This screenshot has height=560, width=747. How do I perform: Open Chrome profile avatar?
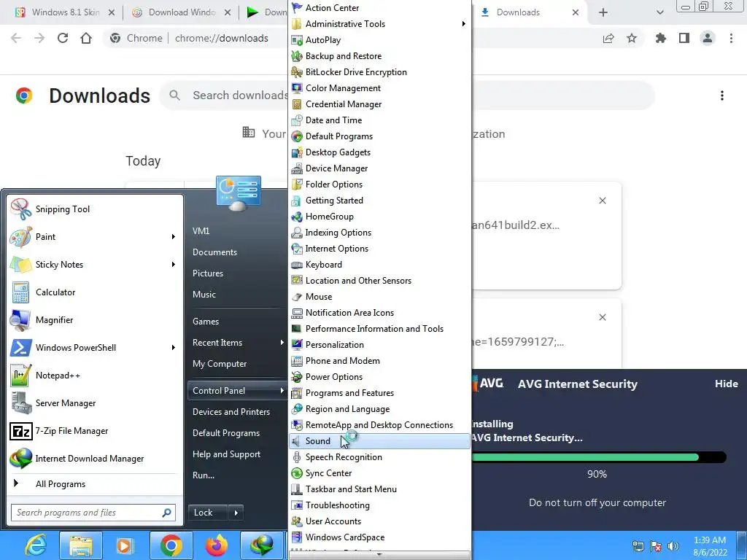(708, 38)
